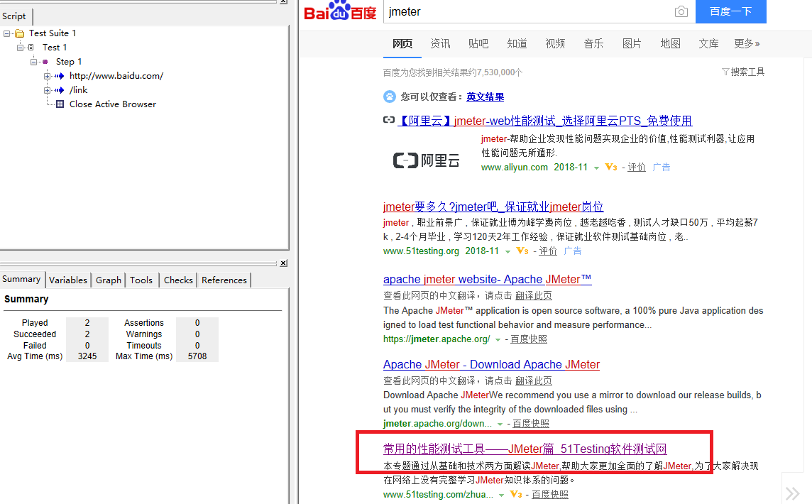This screenshot has width=812, height=504.
Task: Close the Script panel
Action: point(283,1)
